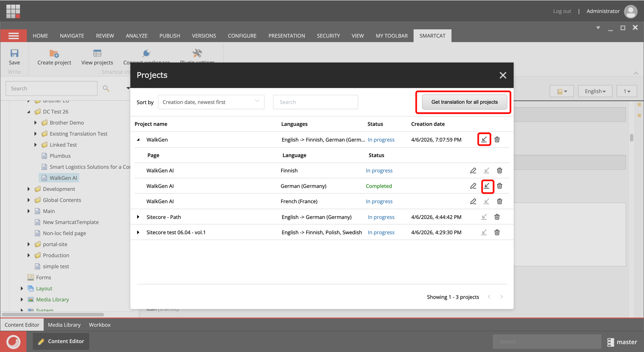Click the Projects dialog search field
Viewport: 644px width, 352px height.
pos(316,102)
